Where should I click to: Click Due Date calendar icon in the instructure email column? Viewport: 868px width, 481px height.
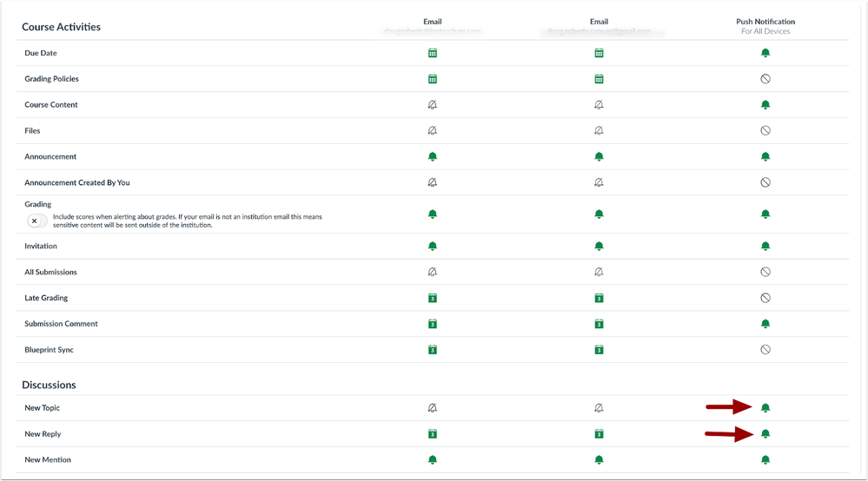(433, 53)
